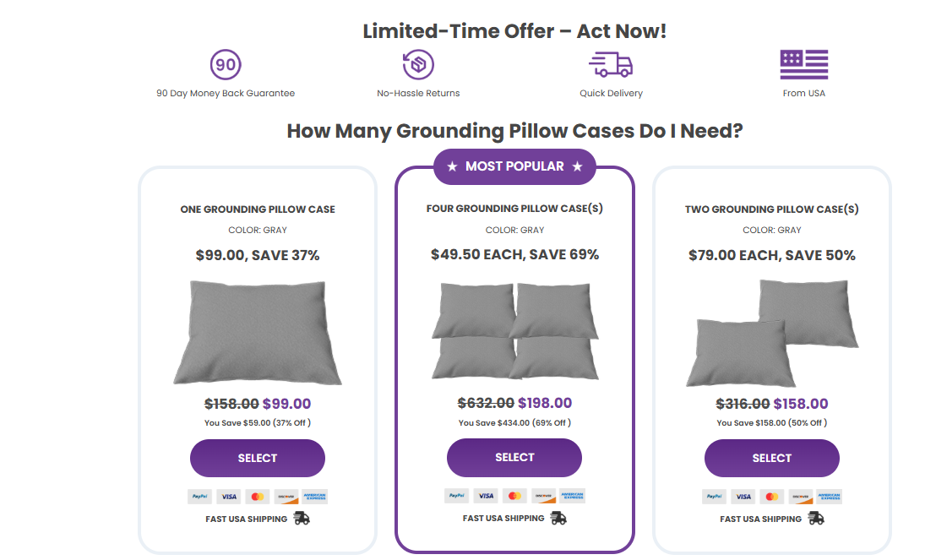936x560 pixels.
Task: Click Mastercard icon under two pillow cases
Action: 770,497
